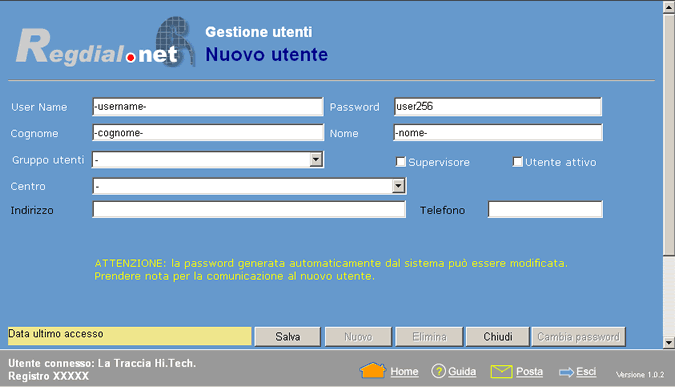
Task: Open the Home link
Action: 404,372
